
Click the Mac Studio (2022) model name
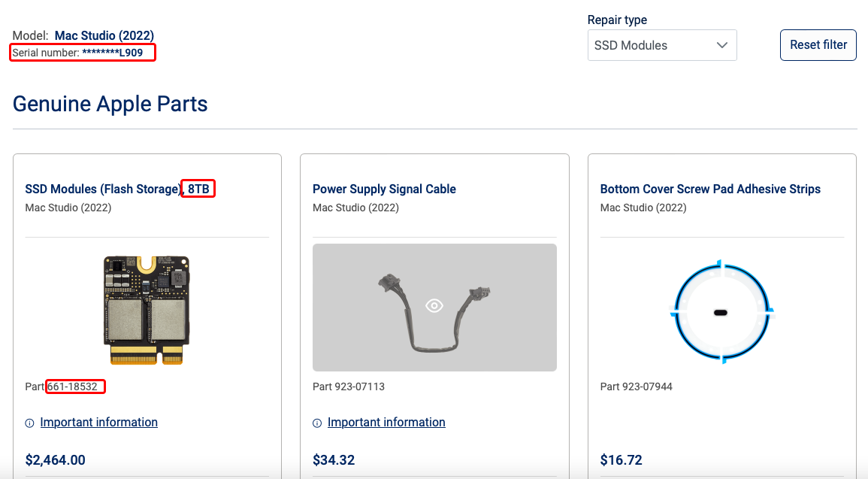tap(104, 35)
